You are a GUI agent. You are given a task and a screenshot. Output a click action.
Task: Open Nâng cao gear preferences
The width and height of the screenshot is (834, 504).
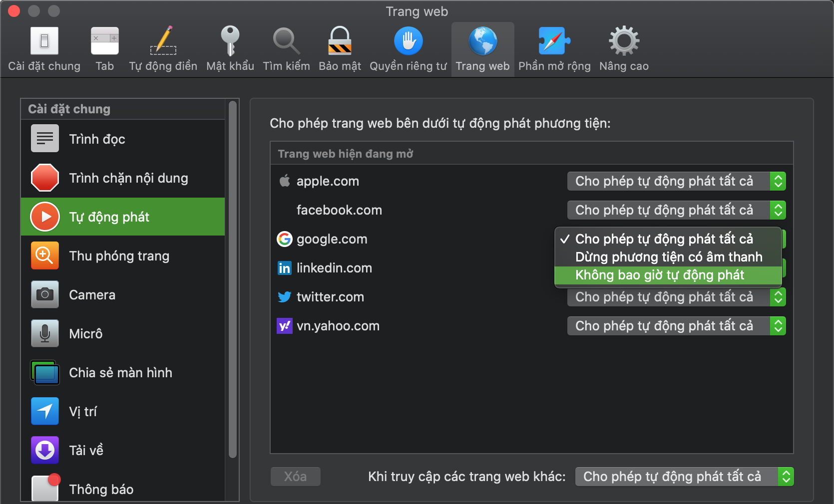tap(624, 49)
